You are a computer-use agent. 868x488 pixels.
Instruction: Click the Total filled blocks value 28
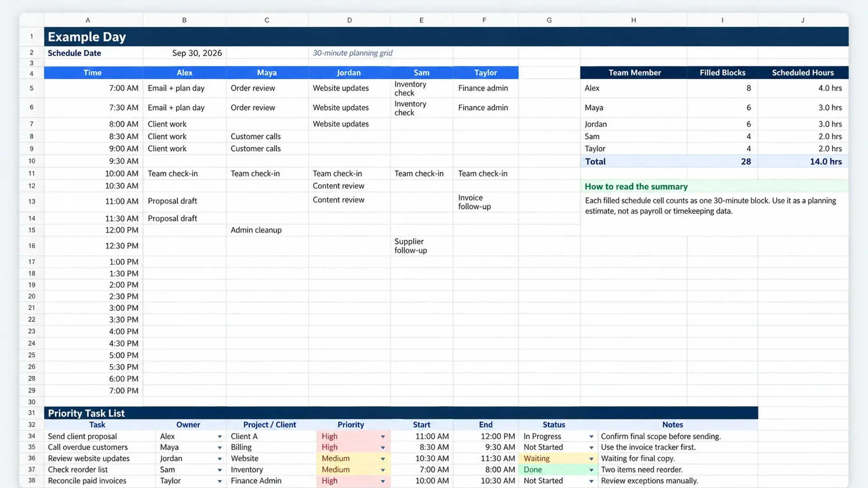tap(722, 161)
